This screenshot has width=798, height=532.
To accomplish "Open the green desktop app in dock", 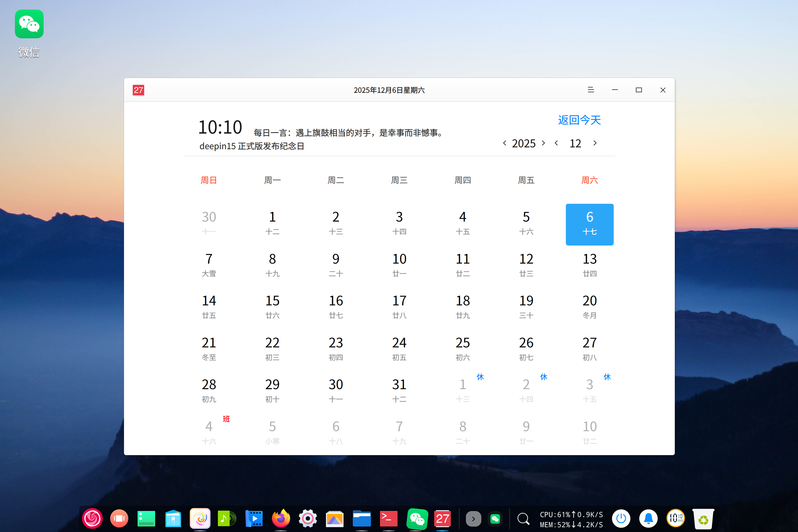I will coord(146,518).
